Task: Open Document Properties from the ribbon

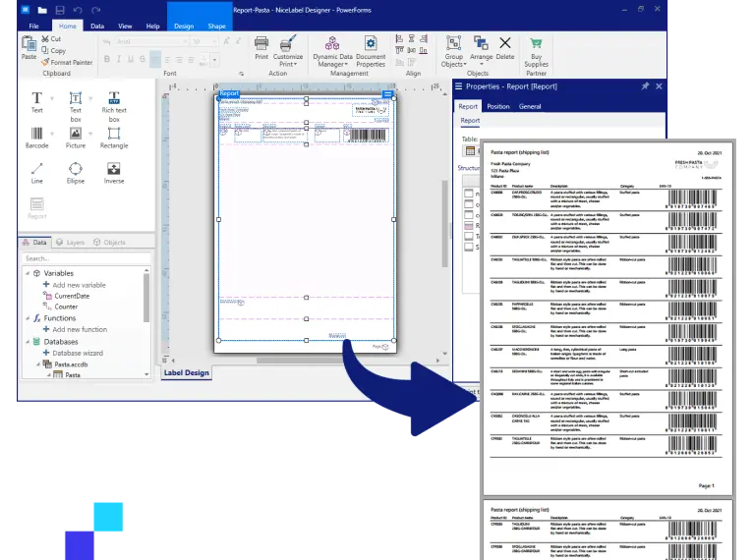Action: click(x=371, y=49)
